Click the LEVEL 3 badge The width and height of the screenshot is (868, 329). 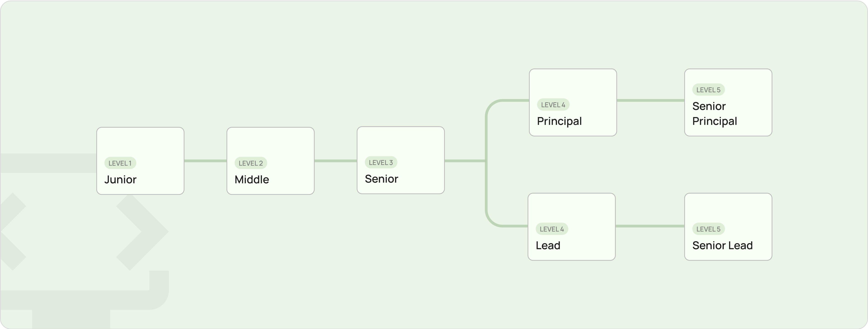(x=381, y=162)
